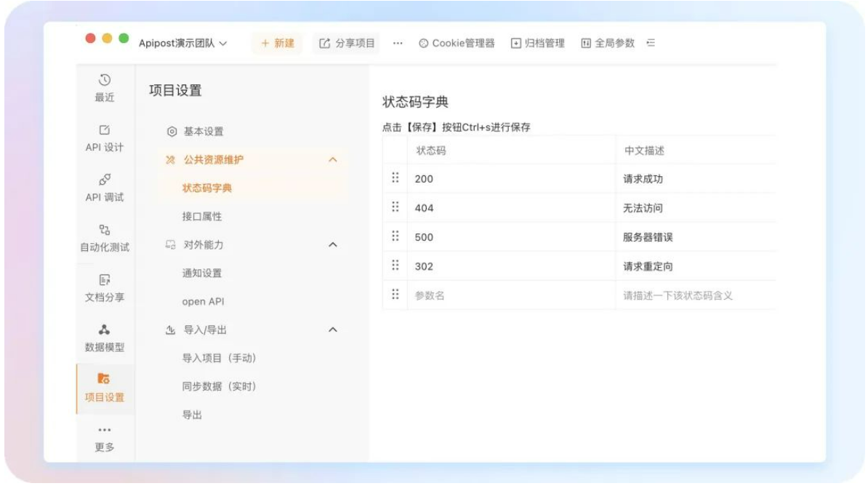Select 导出 menu item
Screen dimensions: 868x486
click(192, 415)
